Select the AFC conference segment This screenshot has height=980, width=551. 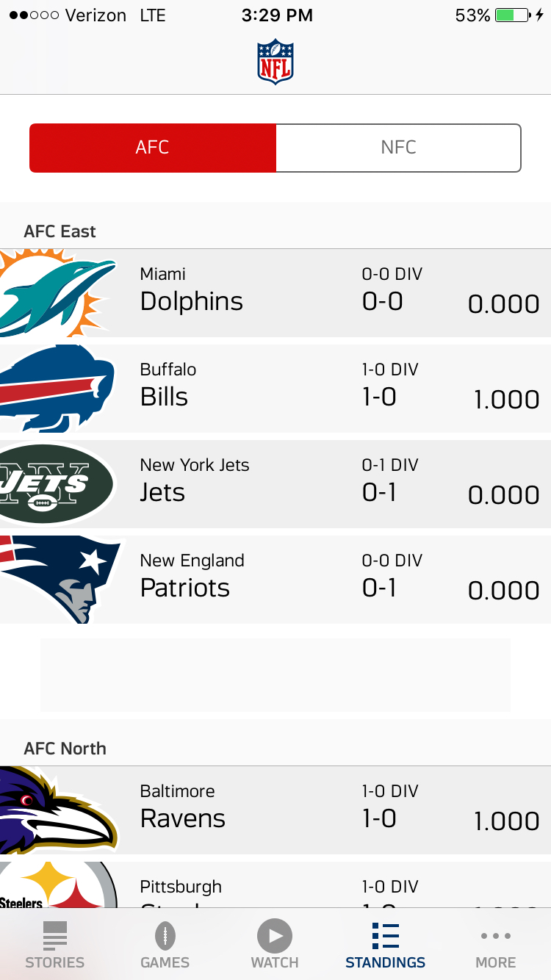coord(153,148)
